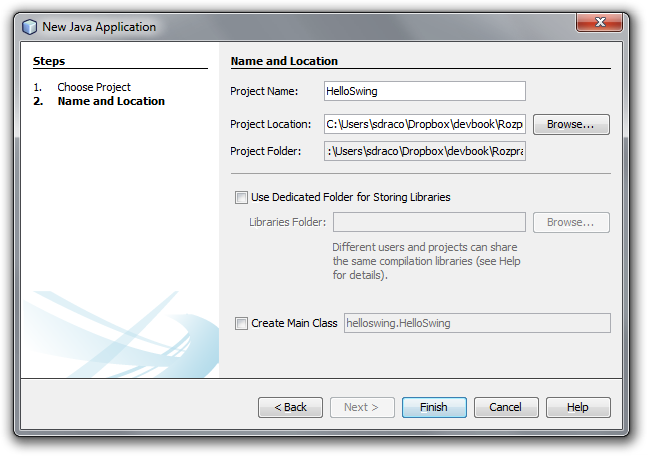648x456 pixels.
Task: Click the Steps heading
Action: click(x=49, y=61)
